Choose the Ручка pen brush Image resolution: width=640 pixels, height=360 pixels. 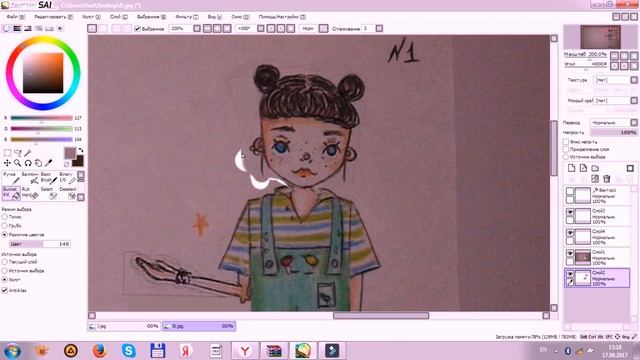tap(11, 178)
